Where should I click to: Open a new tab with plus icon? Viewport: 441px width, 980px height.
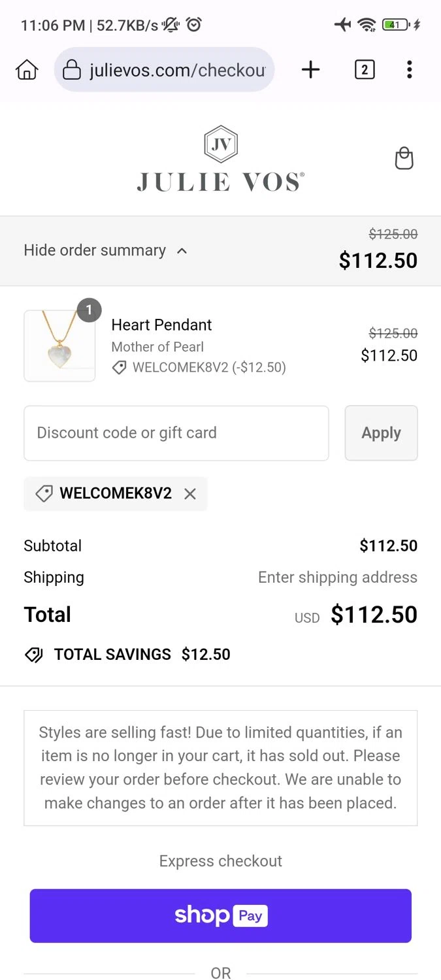click(x=310, y=69)
